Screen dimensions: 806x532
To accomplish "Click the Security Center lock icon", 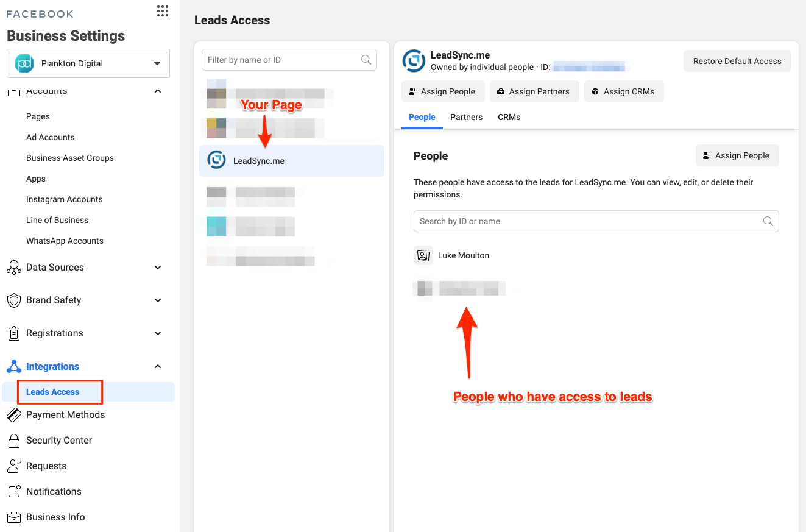I will [13, 441].
